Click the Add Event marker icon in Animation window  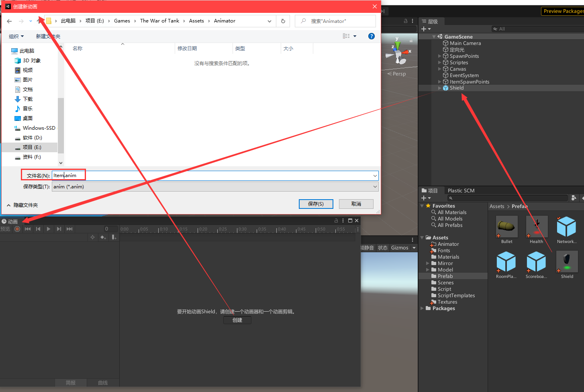point(114,237)
